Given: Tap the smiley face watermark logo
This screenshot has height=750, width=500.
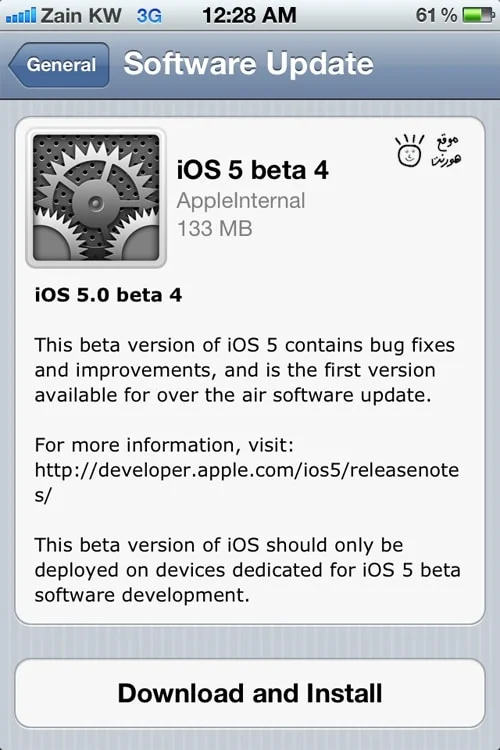Looking at the screenshot, I should point(409,150).
